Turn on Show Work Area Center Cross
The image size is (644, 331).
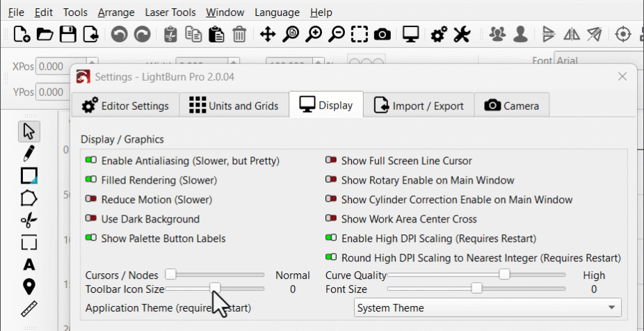tap(331, 219)
